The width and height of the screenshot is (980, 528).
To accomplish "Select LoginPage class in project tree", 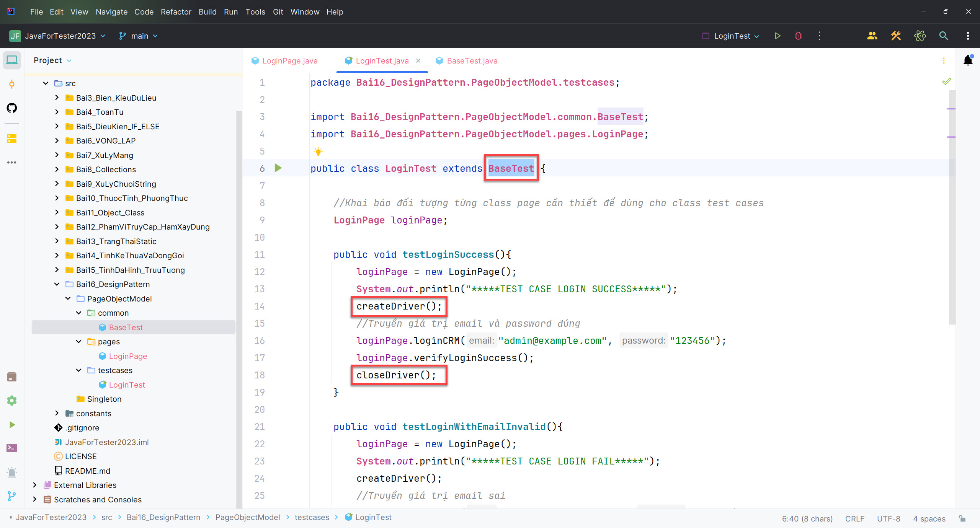I will [x=128, y=356].
